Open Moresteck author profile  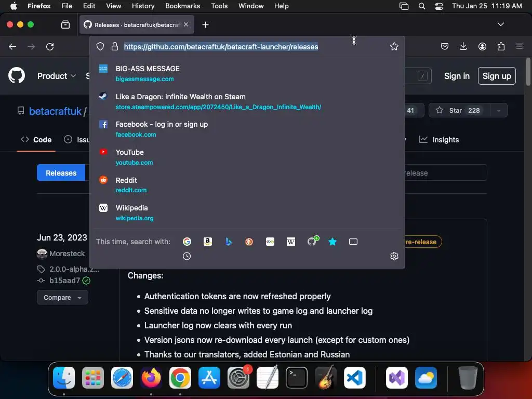pyautogui.click(x=67, y=254)
